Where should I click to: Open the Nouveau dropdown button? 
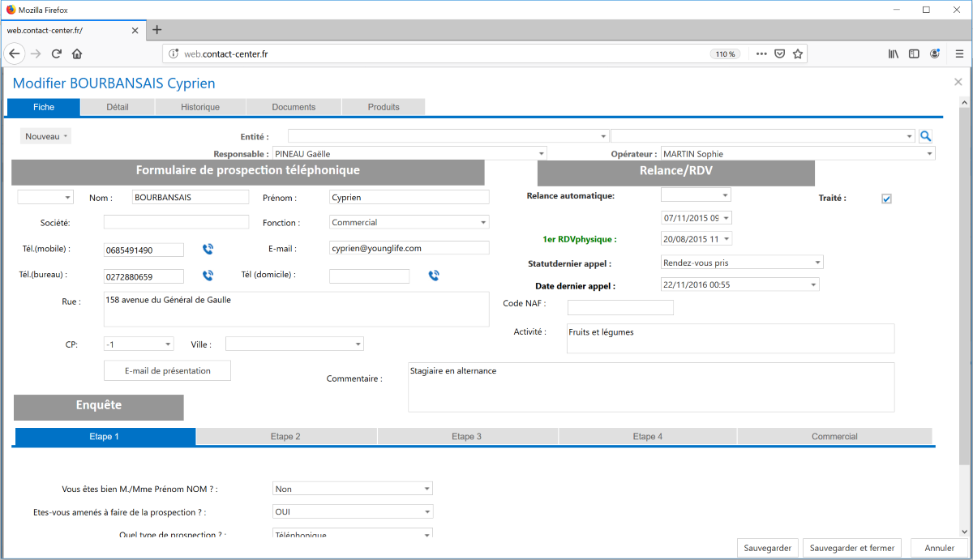tap(45, 136)
